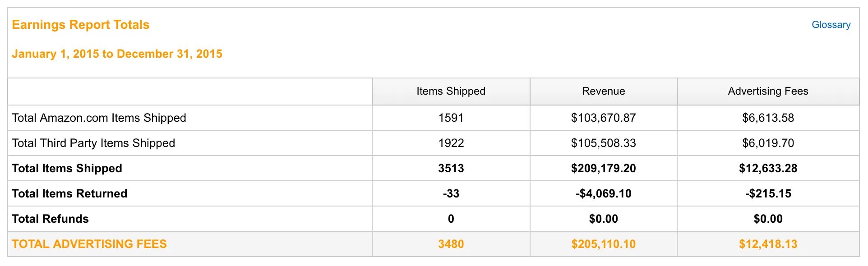This screenshot has height=266, width=868.
Task: Click the $12,418.13 total advertising fees
Action: (x=768, y=244)
